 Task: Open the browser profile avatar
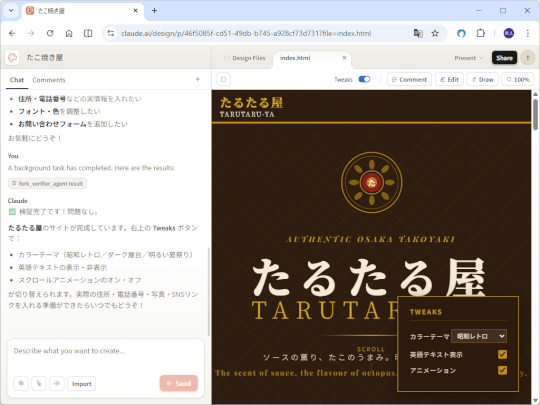(509, 33)
